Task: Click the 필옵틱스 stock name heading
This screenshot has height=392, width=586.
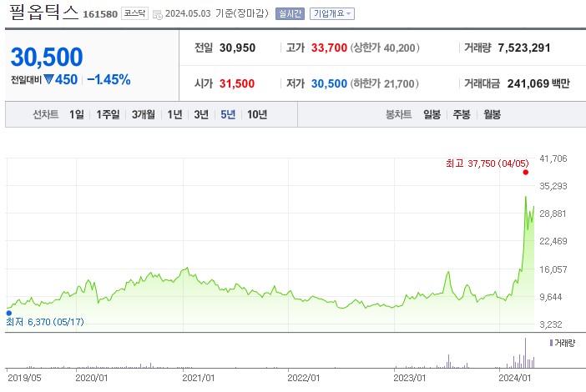Action: point(43,13)
